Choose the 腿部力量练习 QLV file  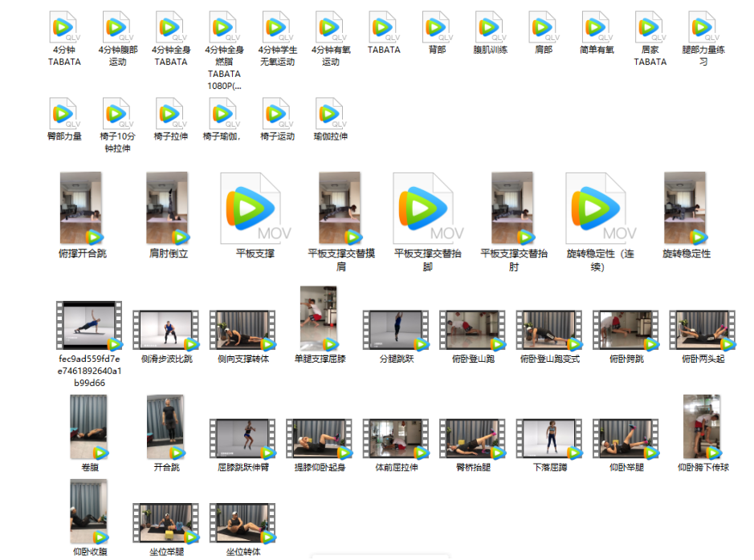[x=703, y=27]
